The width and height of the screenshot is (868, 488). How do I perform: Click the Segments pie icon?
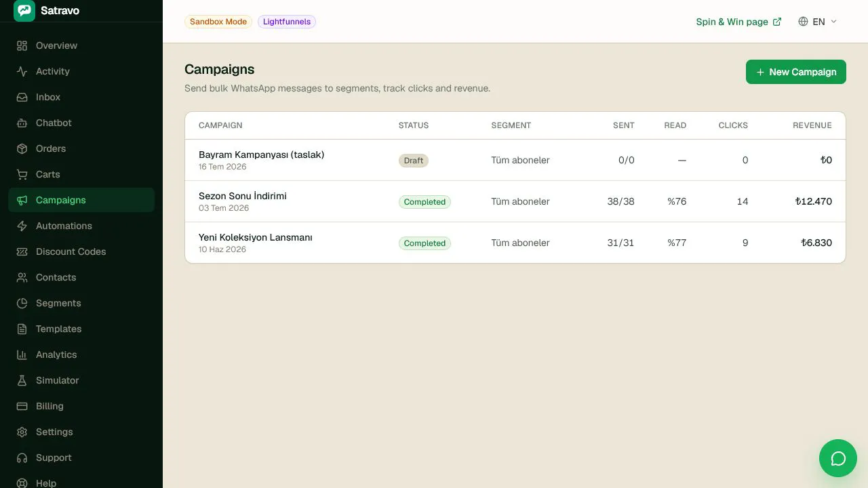[x=22, y=303]
